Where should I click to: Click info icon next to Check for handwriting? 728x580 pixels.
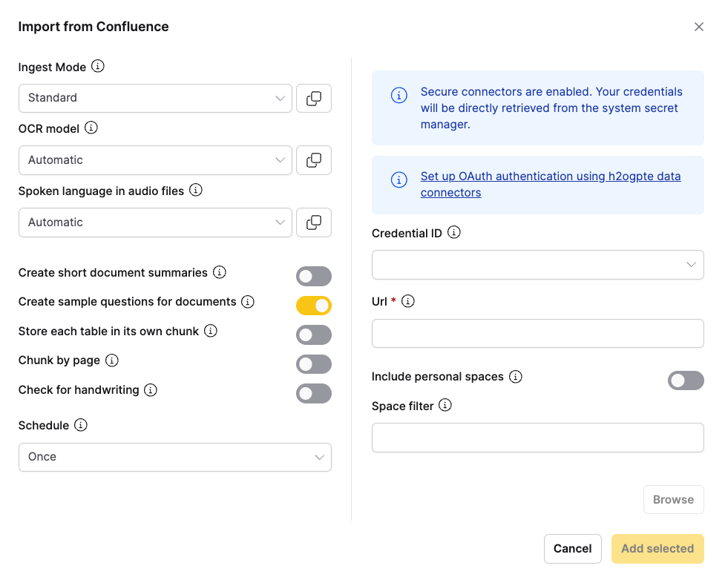[151, 390]
